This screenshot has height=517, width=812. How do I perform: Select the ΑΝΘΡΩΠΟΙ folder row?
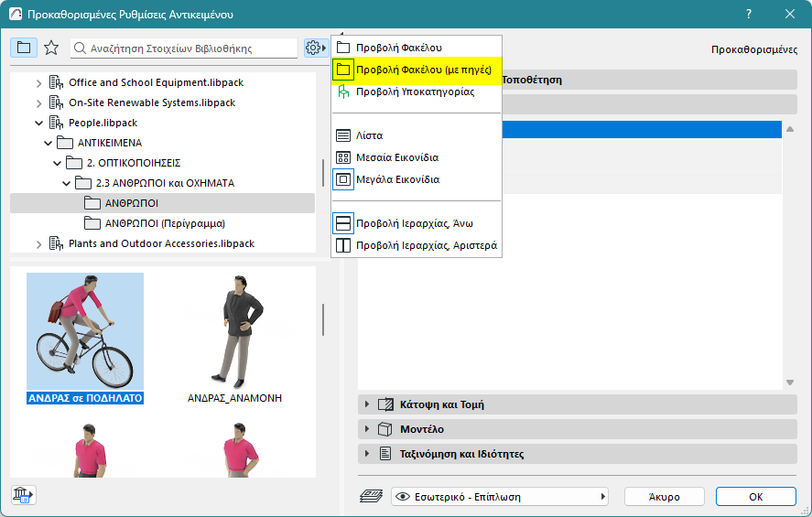pyautogui.click(x=162, y=203)
